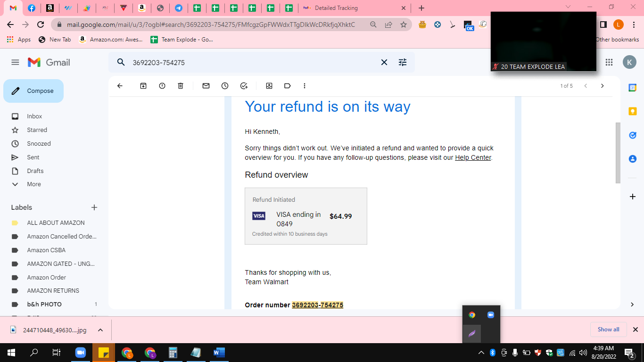The width and height of the screenshot is (644, 362).
Task: Expand the Gmail side panel chevron
Action: 632,304
